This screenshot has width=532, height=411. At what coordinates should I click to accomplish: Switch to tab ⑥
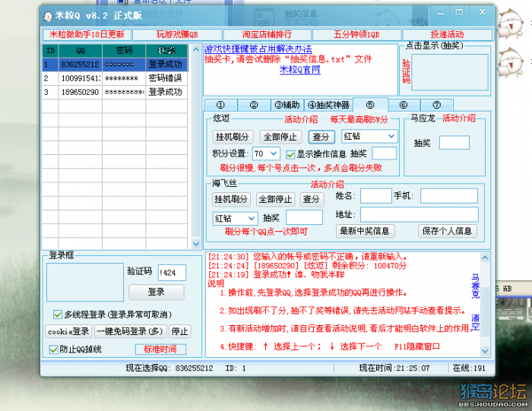point(404,105)
